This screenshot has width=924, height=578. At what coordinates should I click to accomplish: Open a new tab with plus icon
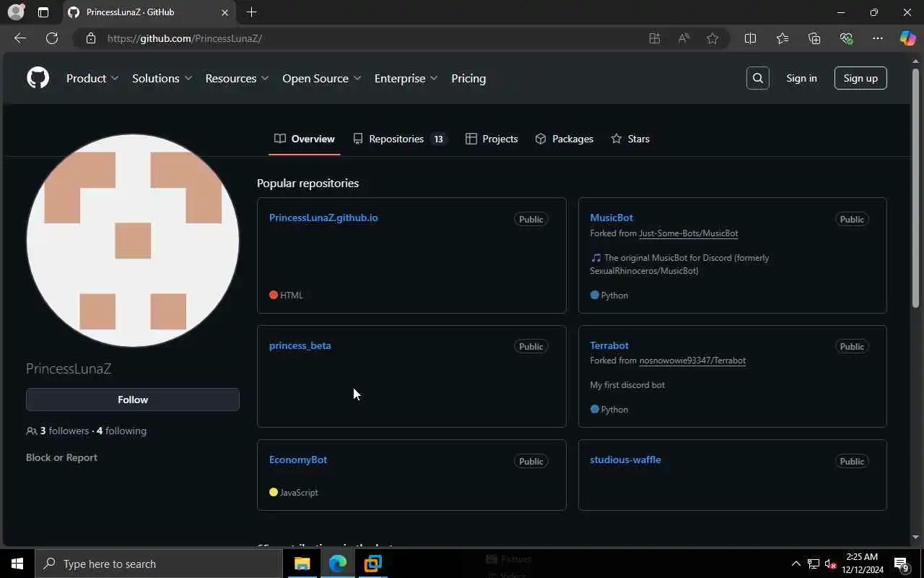pos(251,12)
